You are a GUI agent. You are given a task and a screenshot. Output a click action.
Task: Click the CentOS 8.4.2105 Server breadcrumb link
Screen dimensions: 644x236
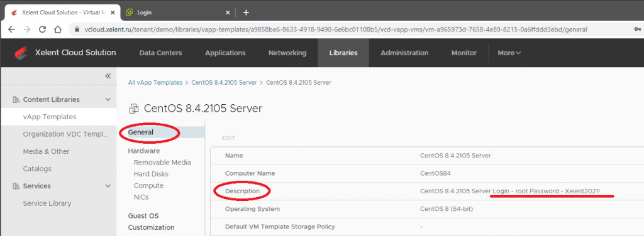[224, 82]
